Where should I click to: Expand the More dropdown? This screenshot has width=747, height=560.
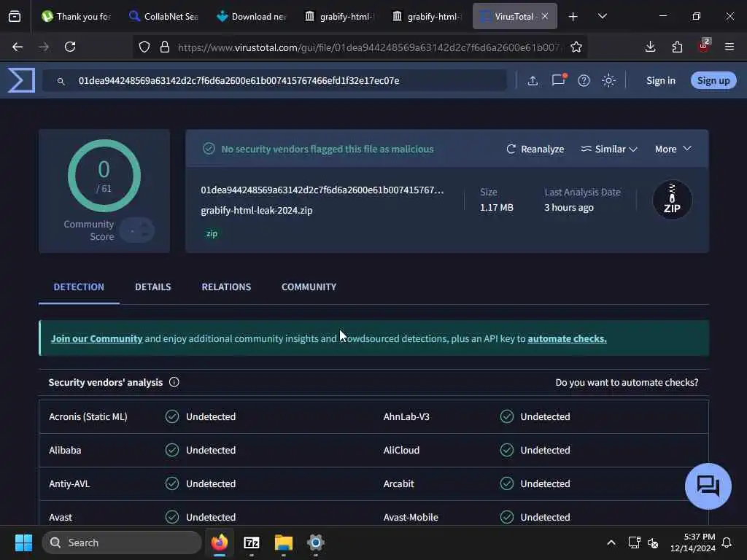(673, 149)
